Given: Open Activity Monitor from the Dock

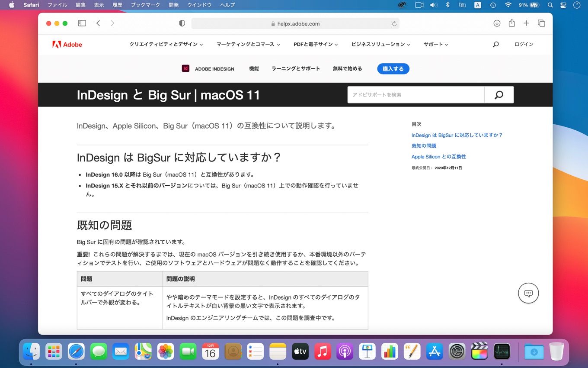Looking at the screenshot, I should tap(502, 352).
